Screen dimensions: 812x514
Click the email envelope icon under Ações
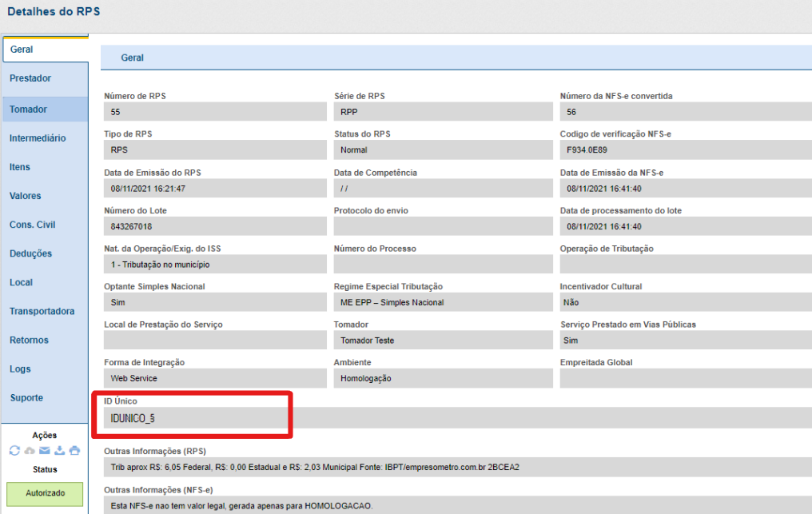(45, 451)
